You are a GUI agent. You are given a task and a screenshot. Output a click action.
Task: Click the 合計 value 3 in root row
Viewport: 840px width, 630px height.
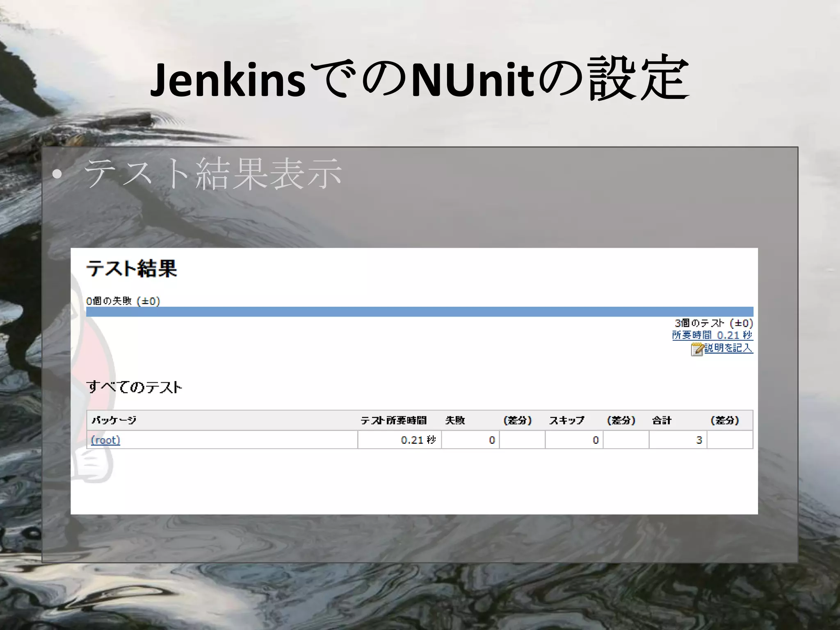678,440
